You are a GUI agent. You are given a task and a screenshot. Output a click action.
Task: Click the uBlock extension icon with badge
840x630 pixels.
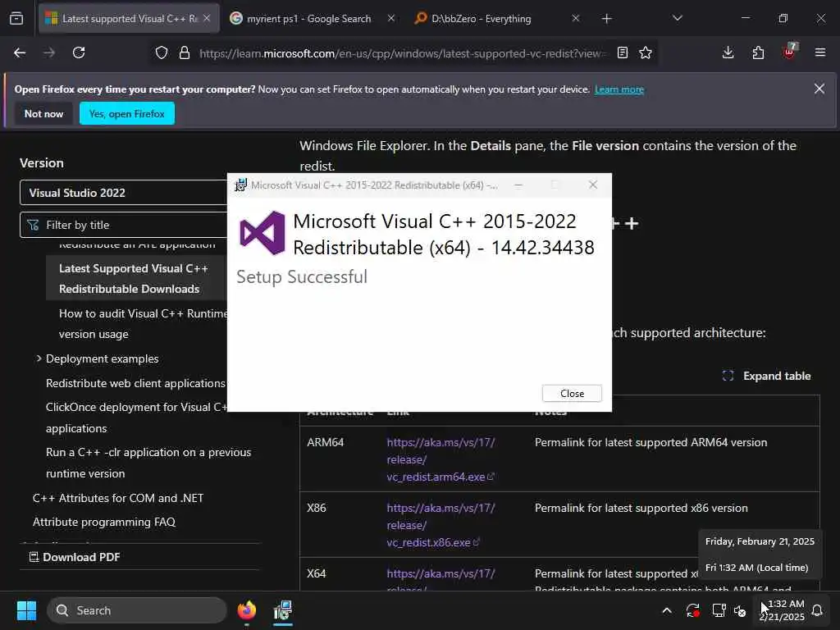pyautogui.click(x=789, y=52)
